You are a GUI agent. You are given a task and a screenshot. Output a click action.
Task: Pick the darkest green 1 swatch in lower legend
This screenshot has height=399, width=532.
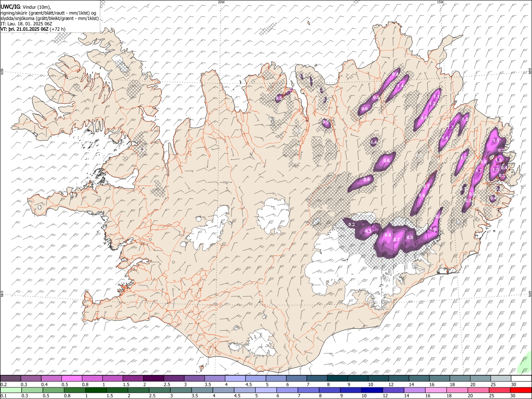pyautogui.click(x=96, y=390)
